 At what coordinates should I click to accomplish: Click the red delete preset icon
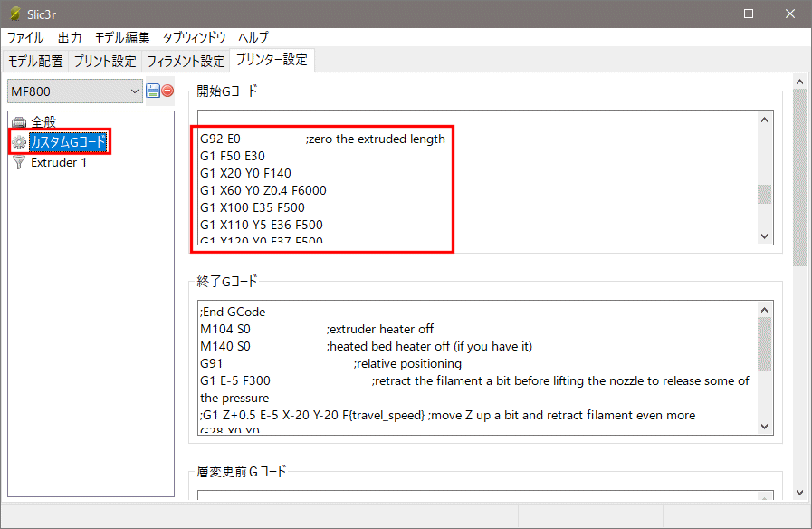(x=167, y=91)
